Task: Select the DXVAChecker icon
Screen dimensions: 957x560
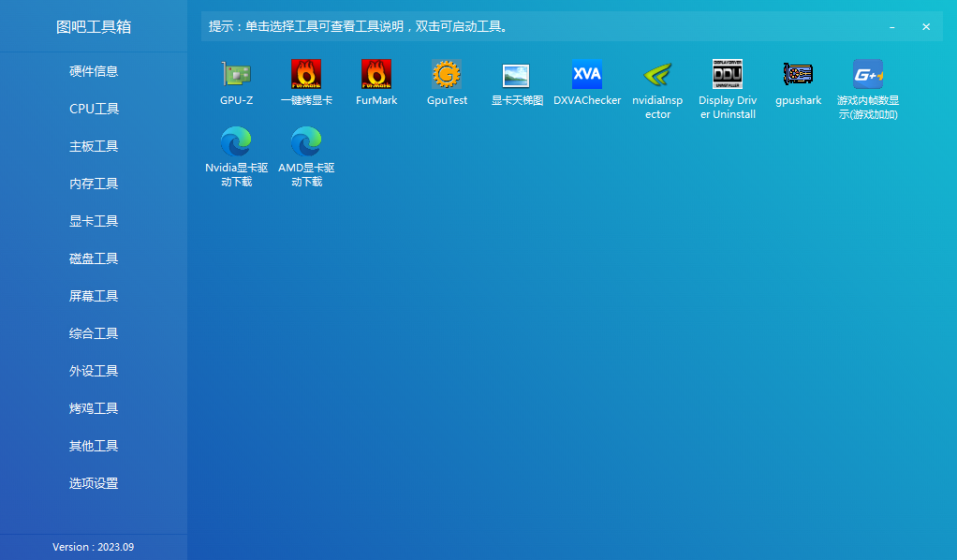Action: 587,75
